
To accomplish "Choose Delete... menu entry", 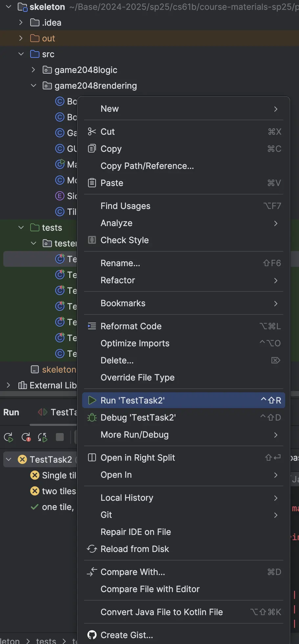I will (x=184, y=360).
